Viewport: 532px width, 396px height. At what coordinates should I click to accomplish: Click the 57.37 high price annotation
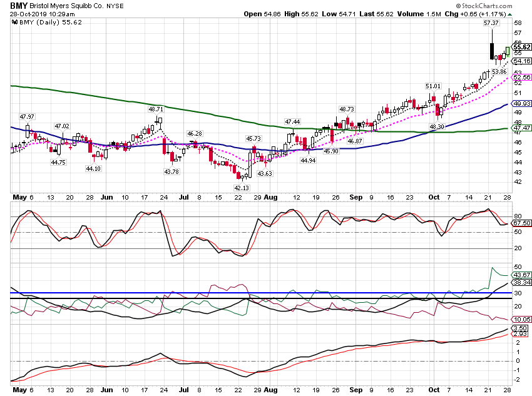point(491,23)
